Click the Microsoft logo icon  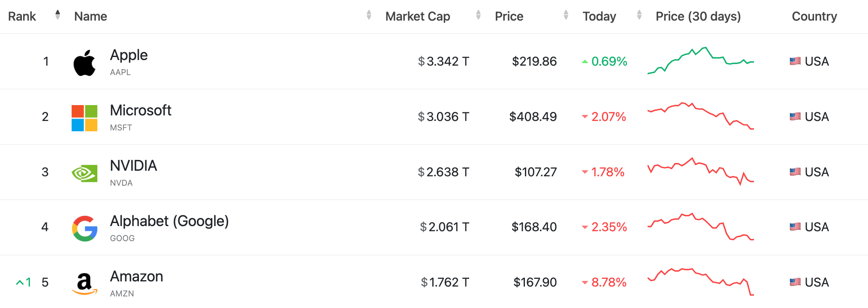(x=84, y=118)
